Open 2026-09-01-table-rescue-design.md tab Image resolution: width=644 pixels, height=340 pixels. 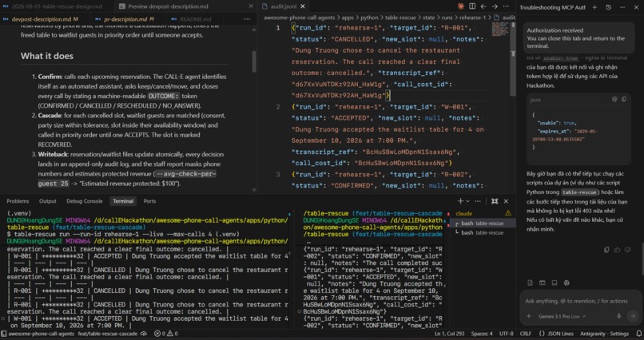[x=57, y=6]
